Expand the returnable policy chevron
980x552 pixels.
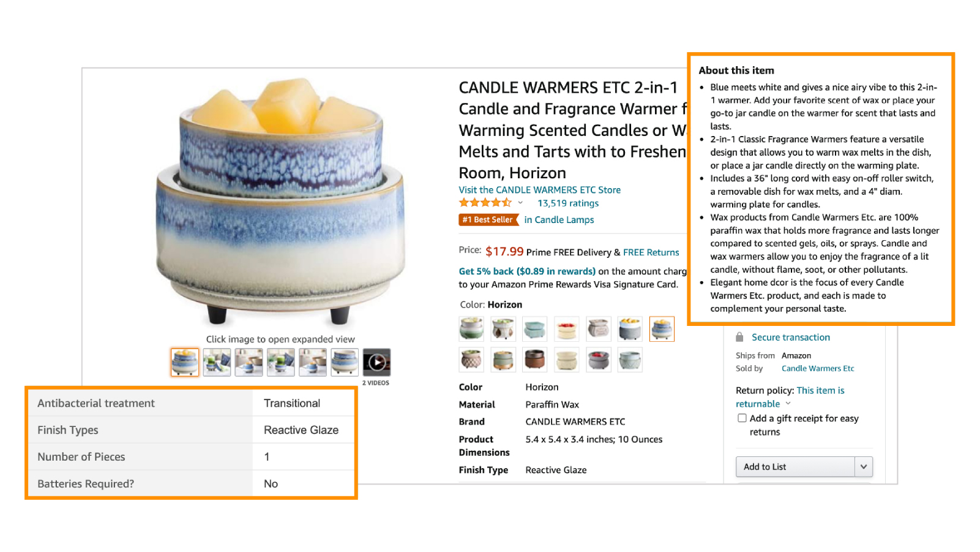tap(788, 404)
